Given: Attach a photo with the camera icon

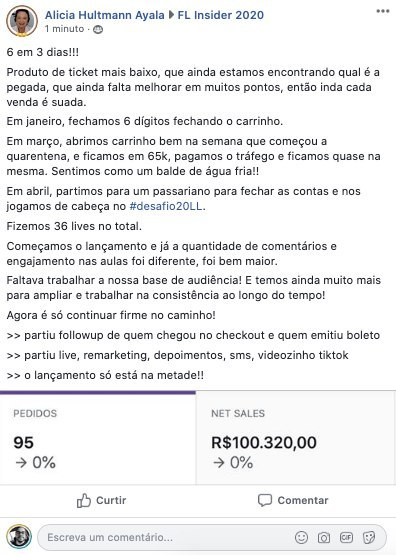Looking at the screenshot, I should 323,538.
